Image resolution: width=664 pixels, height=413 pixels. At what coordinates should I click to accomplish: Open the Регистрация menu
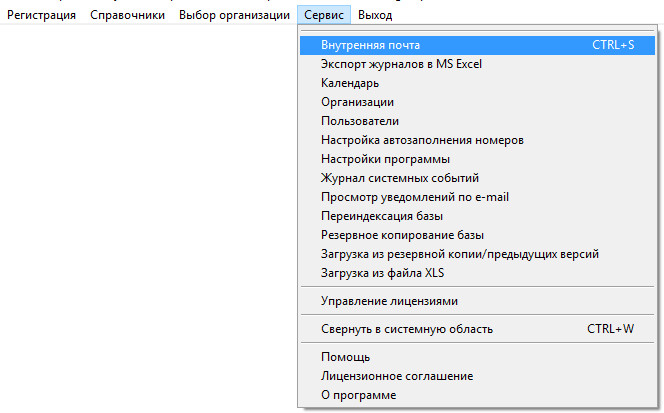(x=41, y=16)
